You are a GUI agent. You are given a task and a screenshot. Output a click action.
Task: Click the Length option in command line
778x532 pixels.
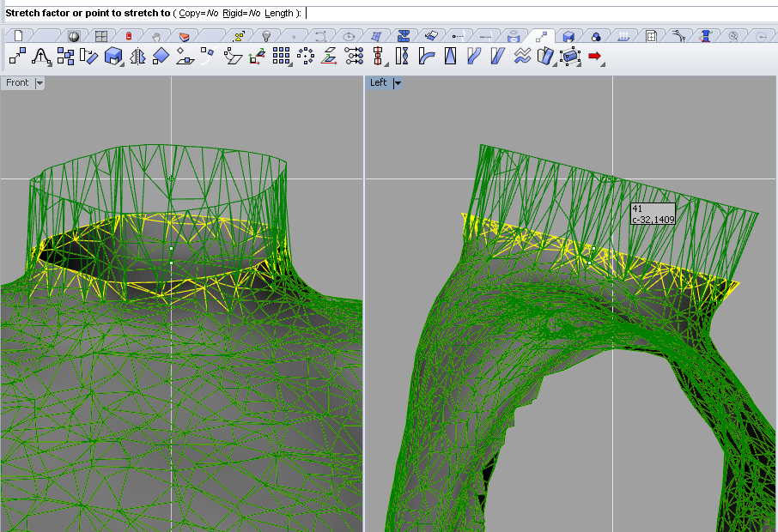pyautogui.click(x=279, y=14)
